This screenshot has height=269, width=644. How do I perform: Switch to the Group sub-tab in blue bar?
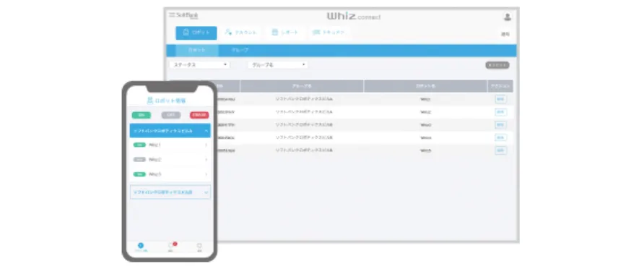pyautogui.click(x=240, y=50)
